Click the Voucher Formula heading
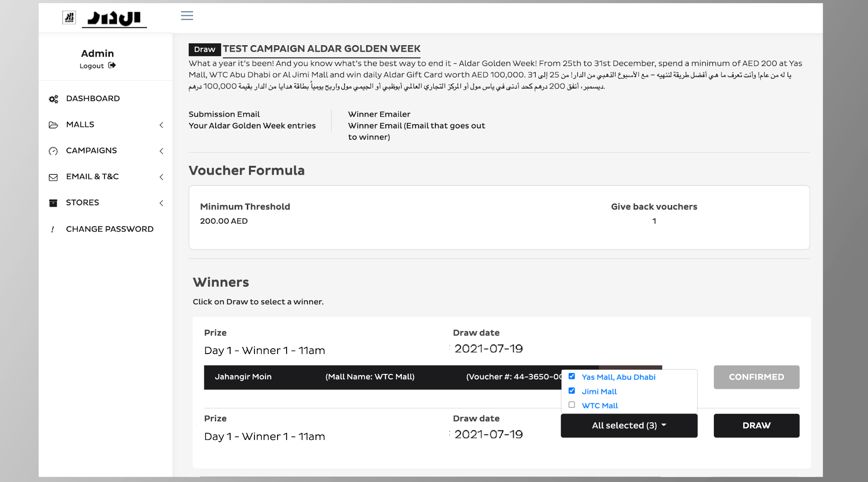The width and height of the screenshot is (868, 482). [246, 170]
